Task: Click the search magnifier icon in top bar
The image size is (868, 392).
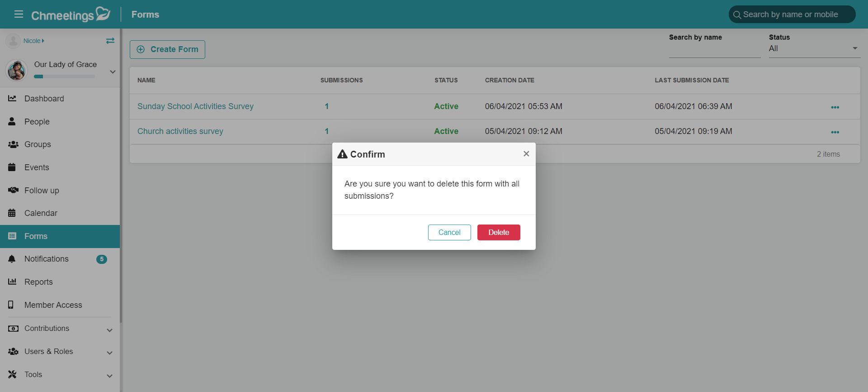Action: pos(737,15)
